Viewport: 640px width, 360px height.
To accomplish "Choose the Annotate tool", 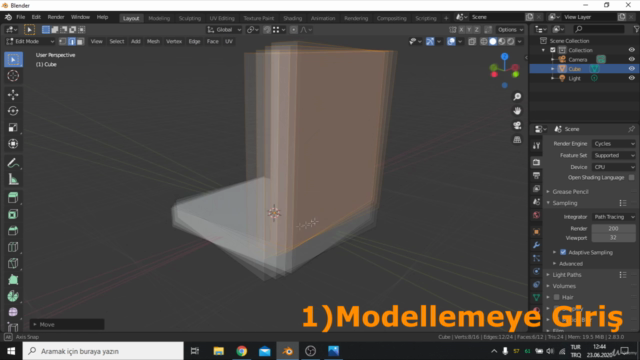I will (13, 163).
